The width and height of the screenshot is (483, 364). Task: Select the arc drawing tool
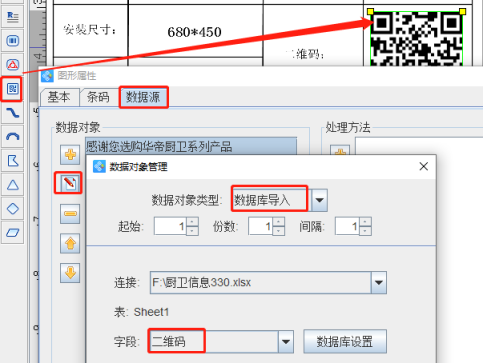[13, 137]
